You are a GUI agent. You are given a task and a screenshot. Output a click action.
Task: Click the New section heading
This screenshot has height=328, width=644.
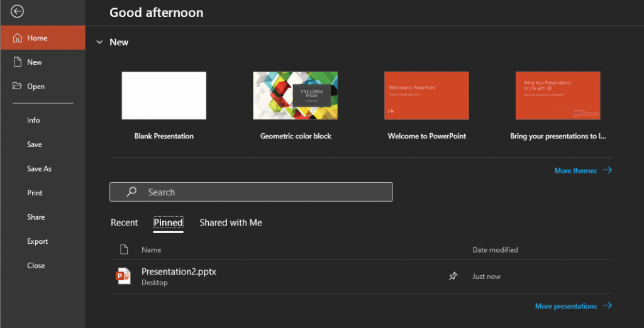(119, 42)
